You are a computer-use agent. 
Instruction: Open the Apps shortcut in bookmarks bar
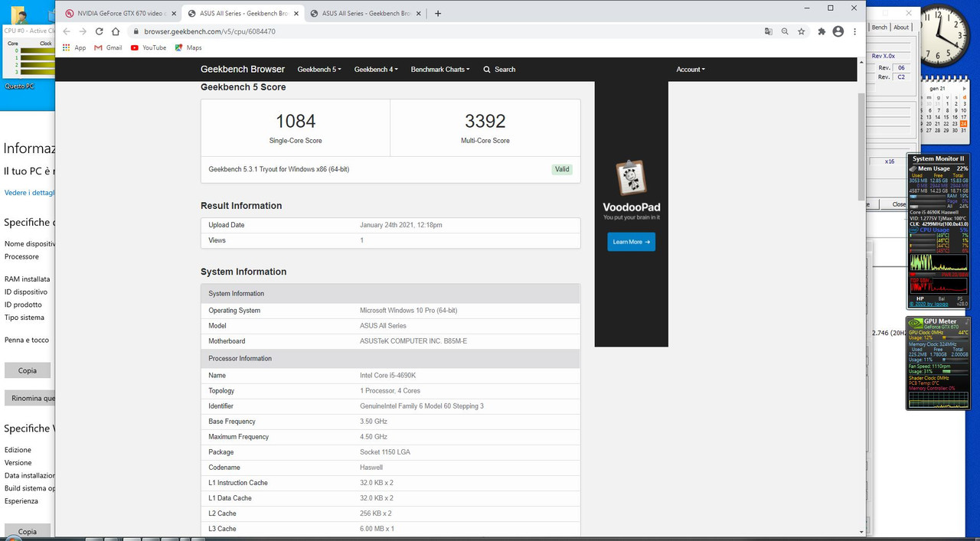tap(74, 47)
